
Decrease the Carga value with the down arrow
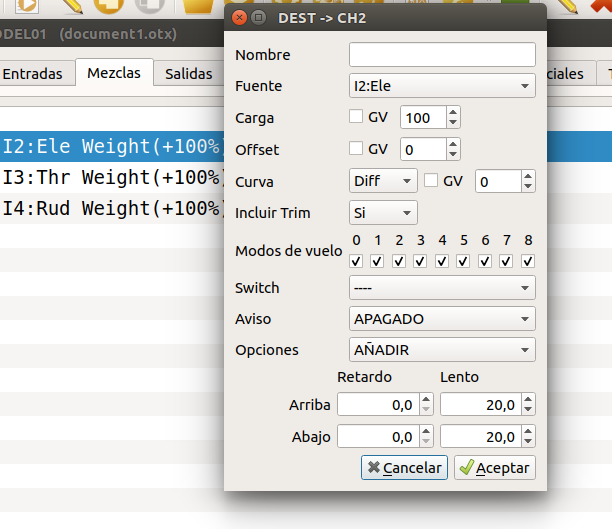pyautogui.click(x=453, y=123)
